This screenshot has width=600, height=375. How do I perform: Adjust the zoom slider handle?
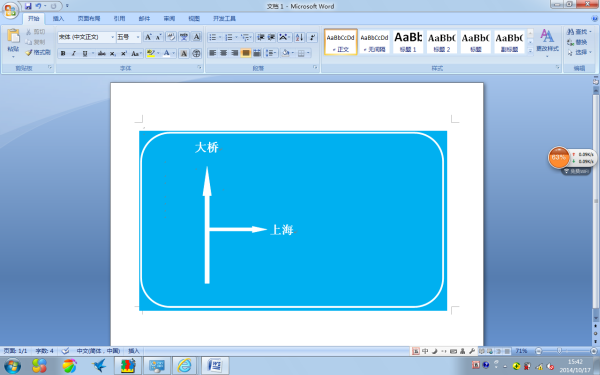559,351
